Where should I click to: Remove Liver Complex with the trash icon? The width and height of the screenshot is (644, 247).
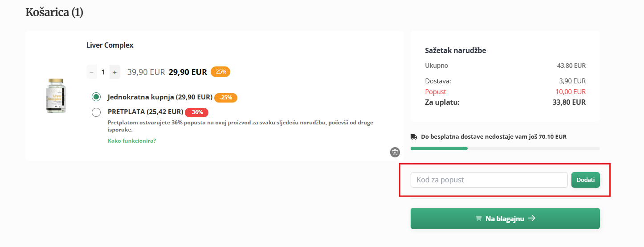tap(395, 152)
